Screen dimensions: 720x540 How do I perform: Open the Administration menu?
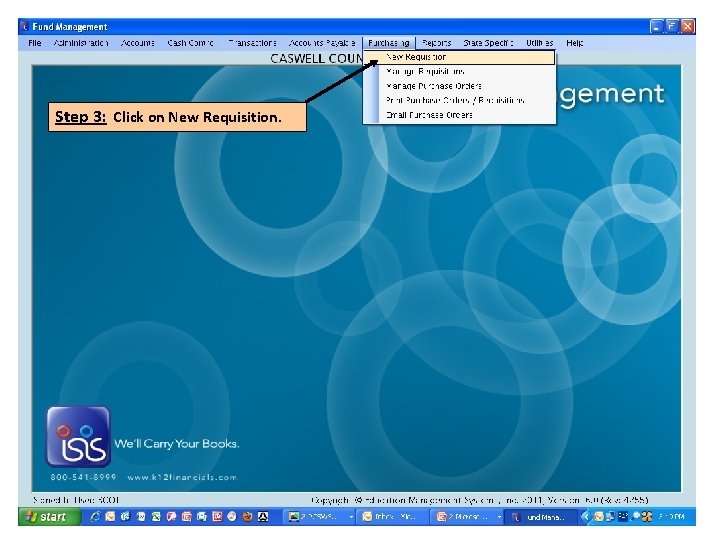[81, 43]
